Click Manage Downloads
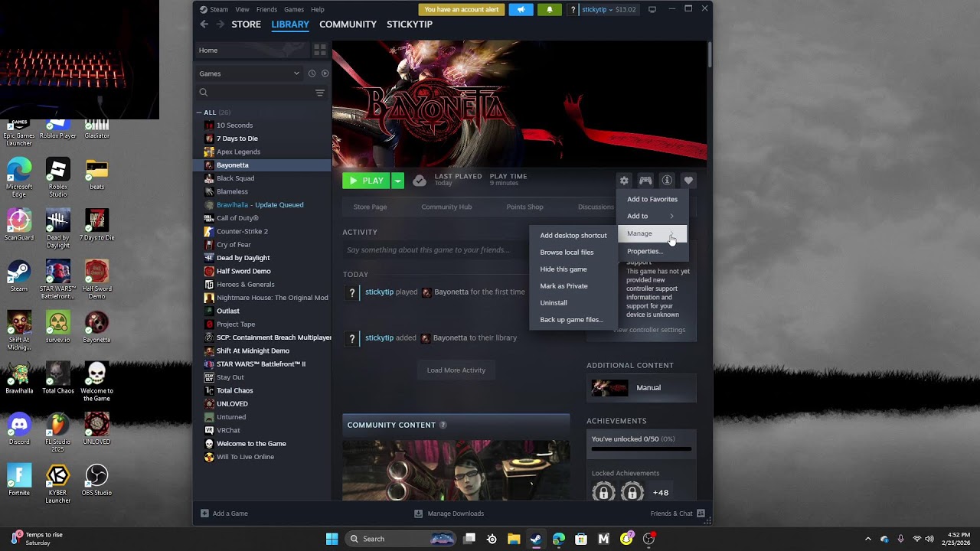 coord(449,514)
